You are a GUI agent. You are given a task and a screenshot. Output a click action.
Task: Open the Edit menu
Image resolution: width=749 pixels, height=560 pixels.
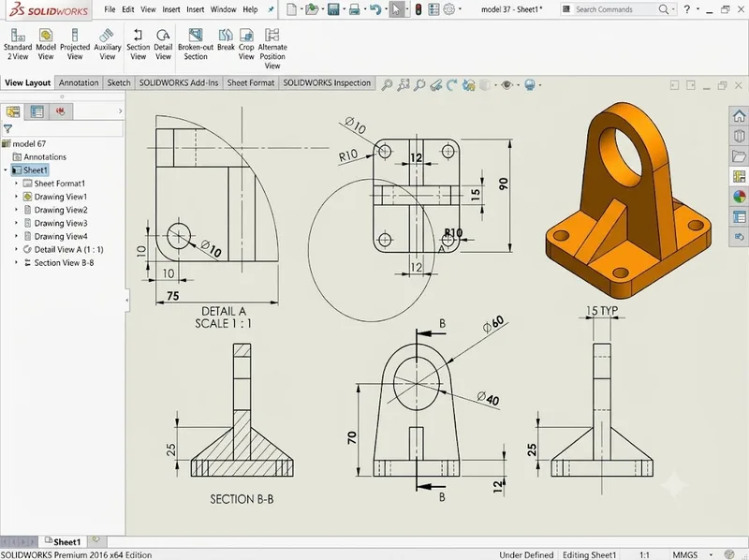(127, 9)
